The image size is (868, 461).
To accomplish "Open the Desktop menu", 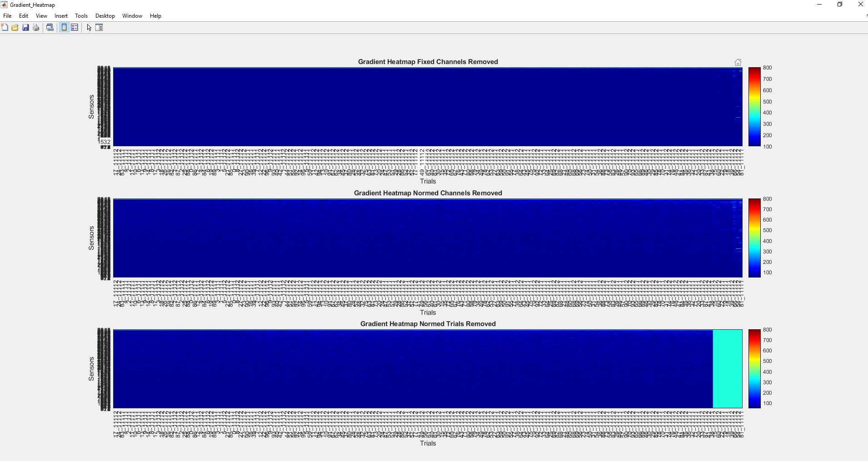I will coord(105,16).
